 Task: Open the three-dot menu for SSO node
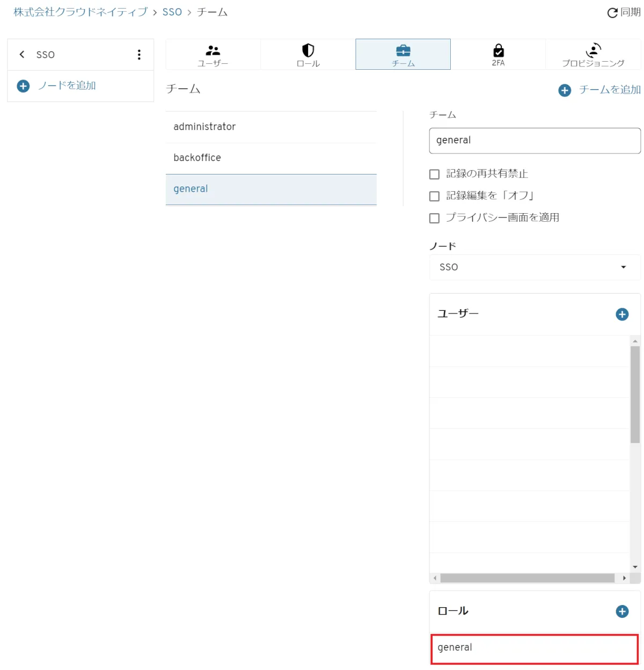pyautogui.click(x=139, y=54)
